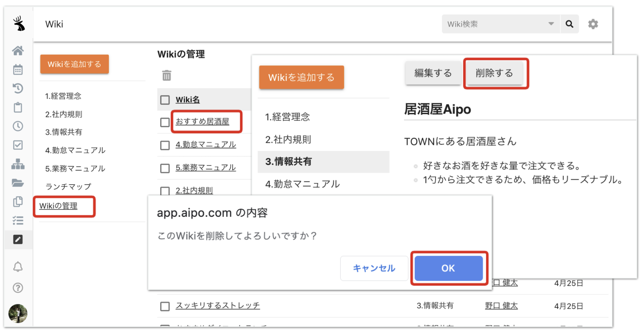Click Wikiを追加する in overlay panel

pos(301,77)
